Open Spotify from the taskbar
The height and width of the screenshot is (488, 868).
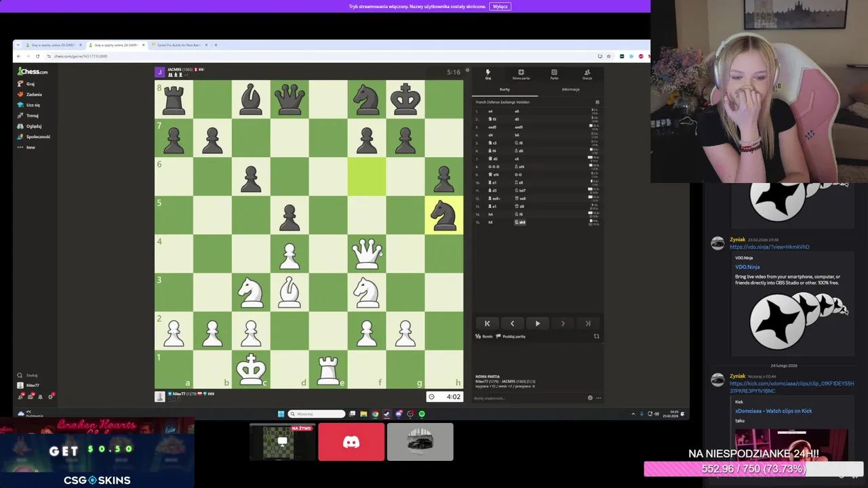coord(422,413)
